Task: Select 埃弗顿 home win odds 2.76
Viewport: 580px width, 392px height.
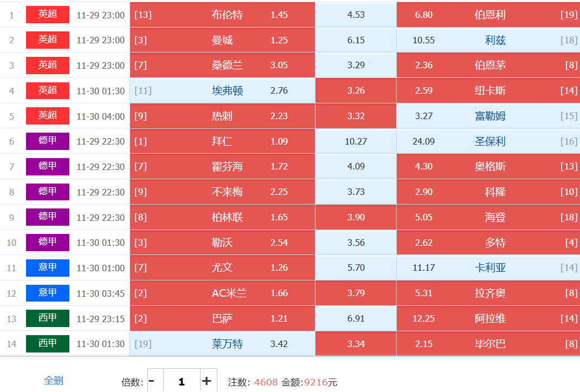Action: 222,91
